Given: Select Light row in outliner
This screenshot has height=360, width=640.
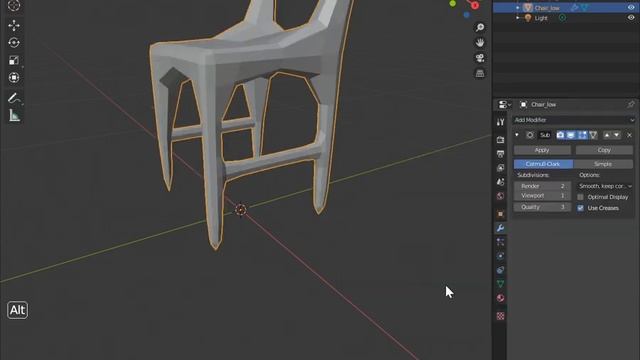Looking at the screenshot, I should tap(566, 18).
